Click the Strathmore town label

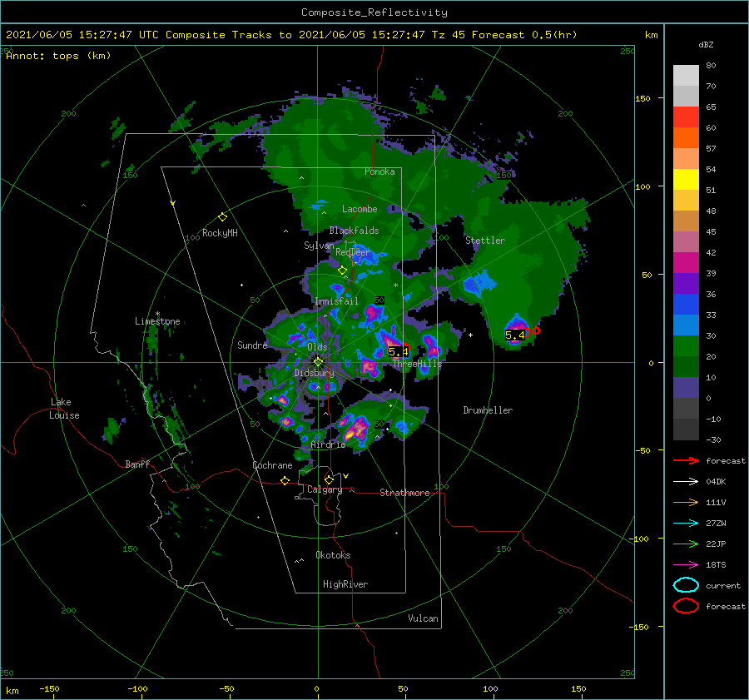(404, 493)
